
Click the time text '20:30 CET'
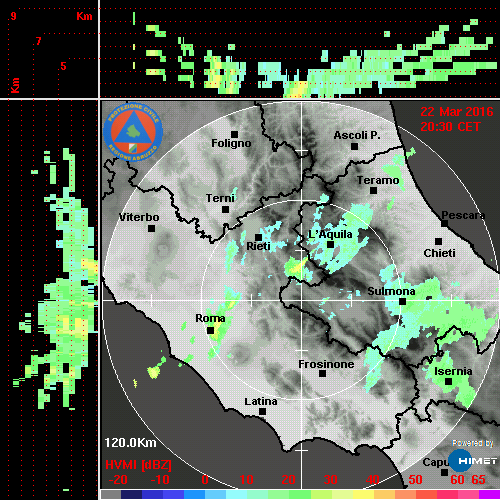pyautogui.click(x=450, y=127)
